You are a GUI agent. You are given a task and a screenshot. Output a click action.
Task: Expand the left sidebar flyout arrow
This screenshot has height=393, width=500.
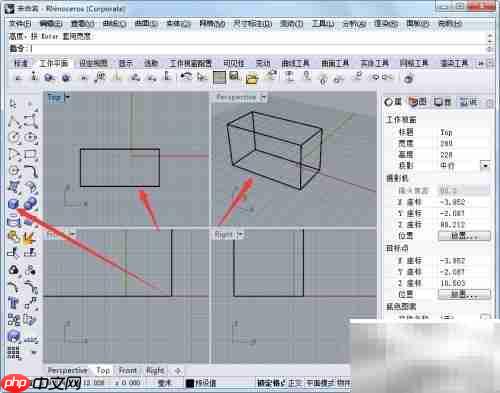pyautogui.click(x=33, y=352)
